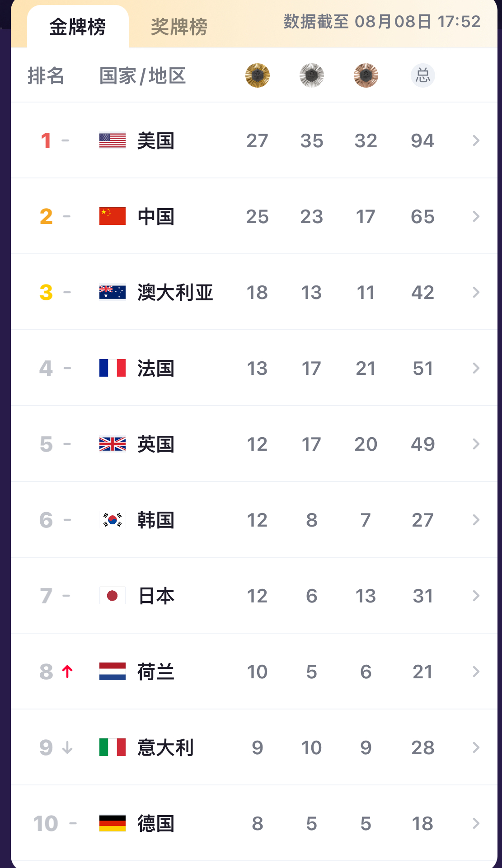Click the gold medal column icon
The height and width of the screenshot is (868, 502).
[258, 75]
